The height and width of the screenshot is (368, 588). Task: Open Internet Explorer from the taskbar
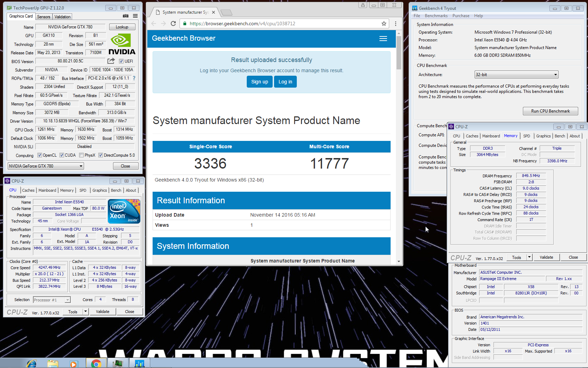point(31,363)
